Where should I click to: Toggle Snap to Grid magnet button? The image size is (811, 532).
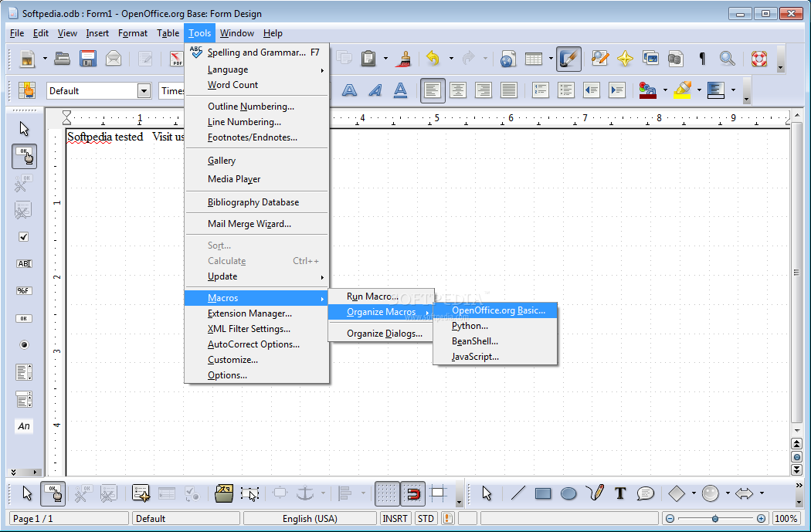point(412,493)
